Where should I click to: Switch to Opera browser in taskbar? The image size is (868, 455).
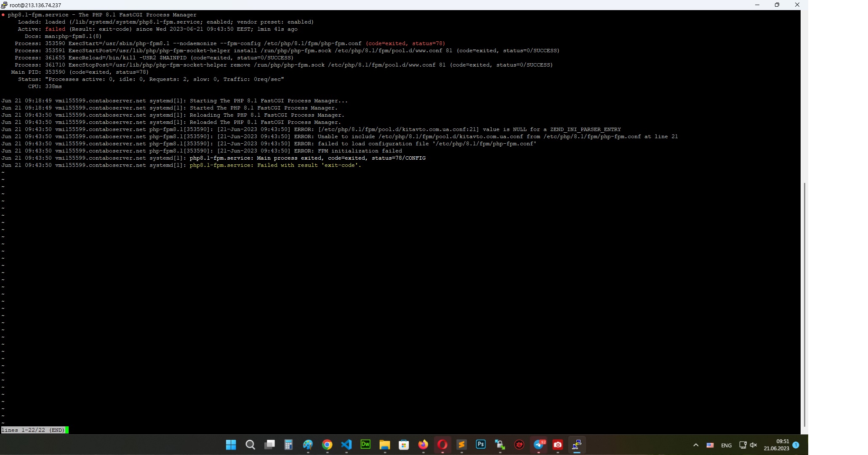tap(442, 445)
